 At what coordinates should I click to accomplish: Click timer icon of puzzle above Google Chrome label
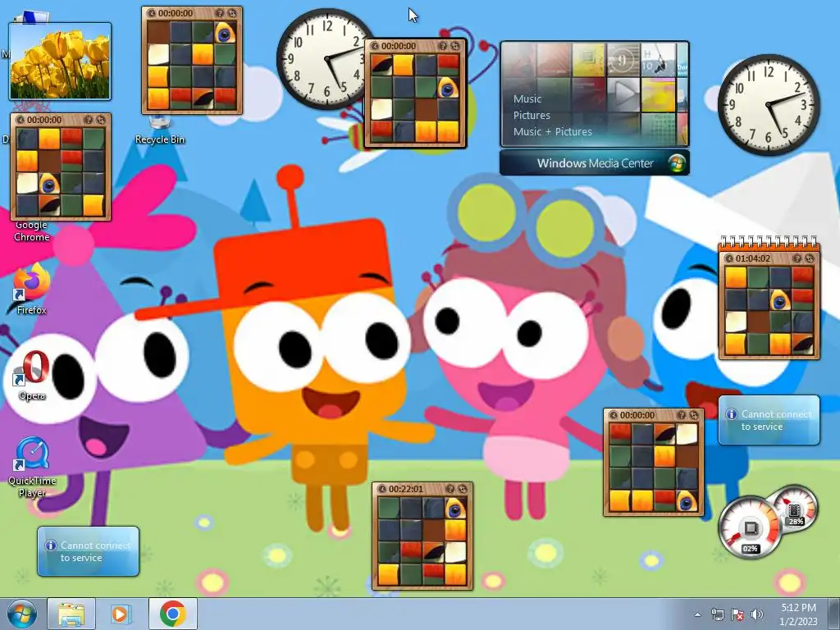click(21, 120)
